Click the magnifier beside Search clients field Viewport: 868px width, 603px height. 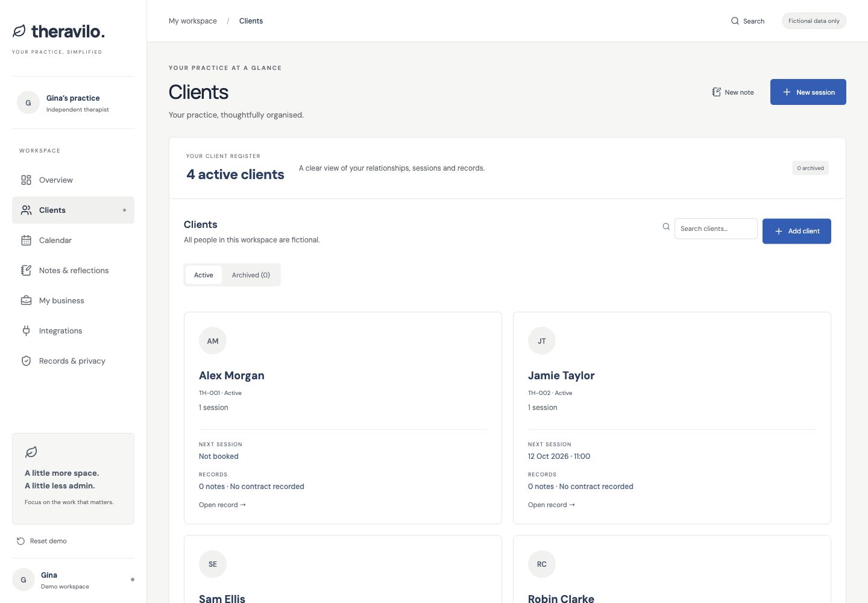click(666, 227)
